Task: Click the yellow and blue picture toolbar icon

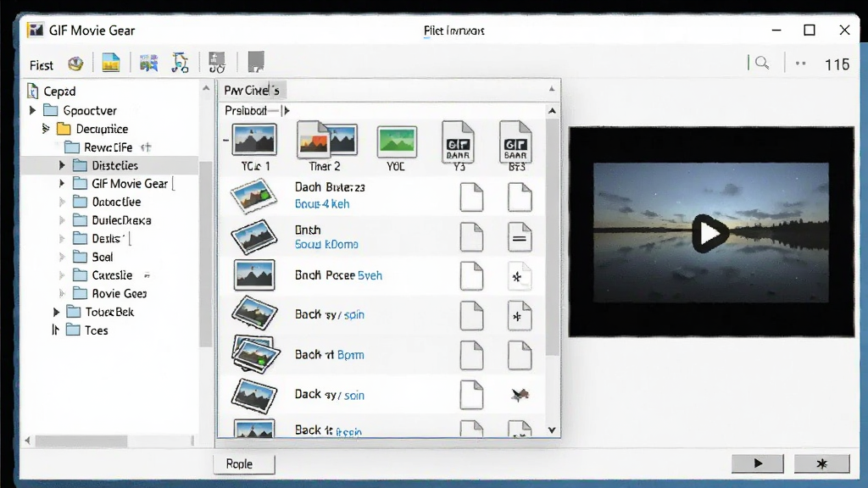Action: [111, 63]
